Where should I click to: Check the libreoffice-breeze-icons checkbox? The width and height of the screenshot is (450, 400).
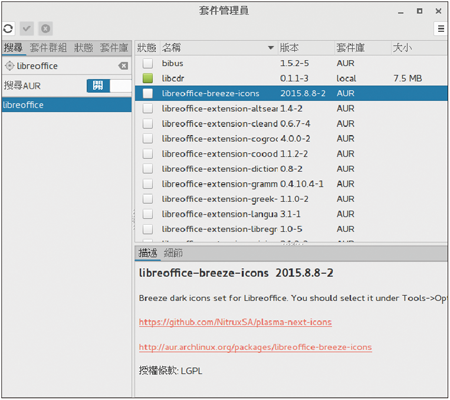148,93
